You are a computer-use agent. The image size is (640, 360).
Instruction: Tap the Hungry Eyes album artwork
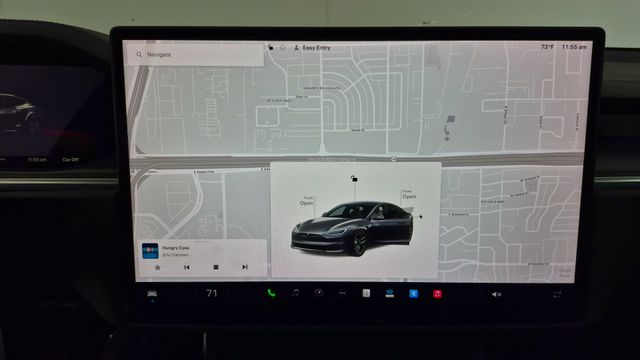150,251
